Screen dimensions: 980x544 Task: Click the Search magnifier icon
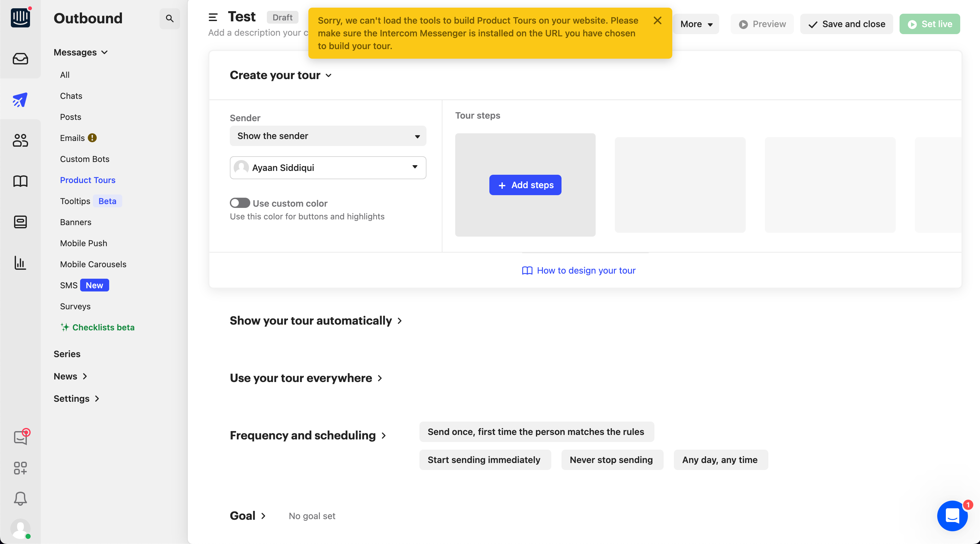[x=170, y=18]
